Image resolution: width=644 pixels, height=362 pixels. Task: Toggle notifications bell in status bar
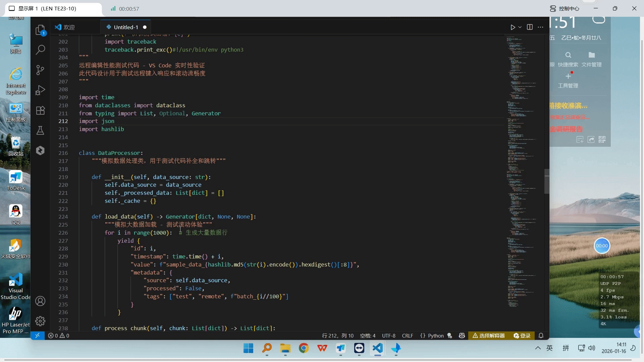541,336
